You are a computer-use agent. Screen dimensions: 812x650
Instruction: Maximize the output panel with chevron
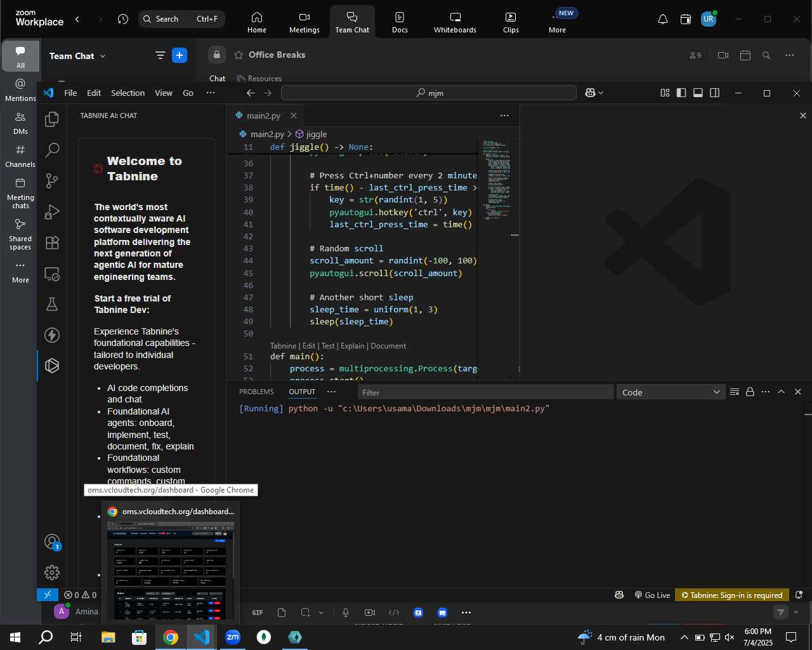pyautogui.click(x=782, y=392)
